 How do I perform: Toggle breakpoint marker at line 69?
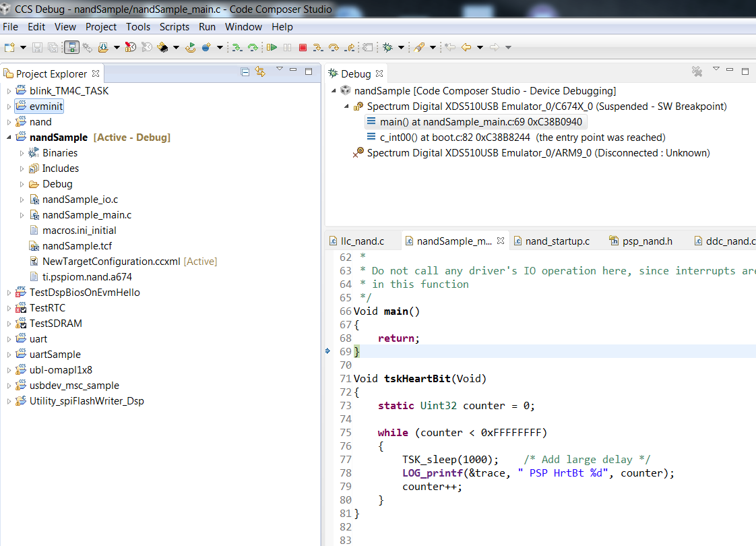pyautogui.click(x=328, y=351)
